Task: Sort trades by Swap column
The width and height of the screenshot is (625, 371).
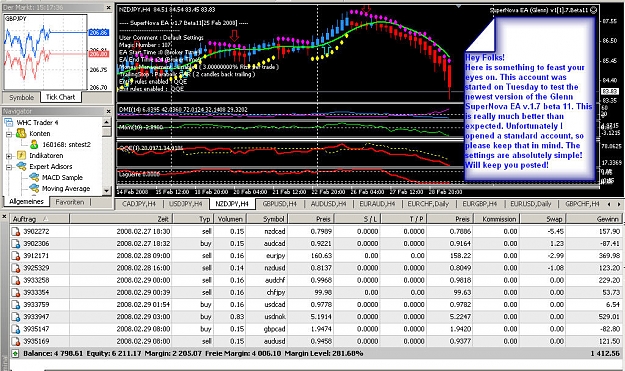Action: pos(542,219)
